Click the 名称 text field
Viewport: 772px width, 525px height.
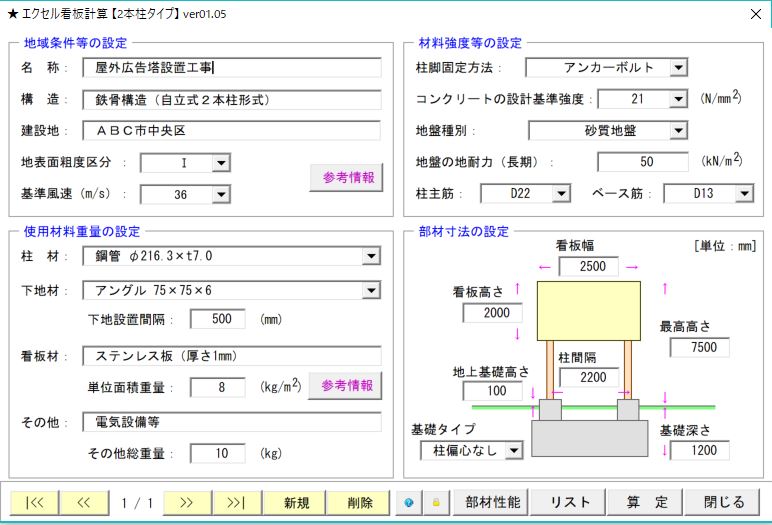tap(232, 68)
